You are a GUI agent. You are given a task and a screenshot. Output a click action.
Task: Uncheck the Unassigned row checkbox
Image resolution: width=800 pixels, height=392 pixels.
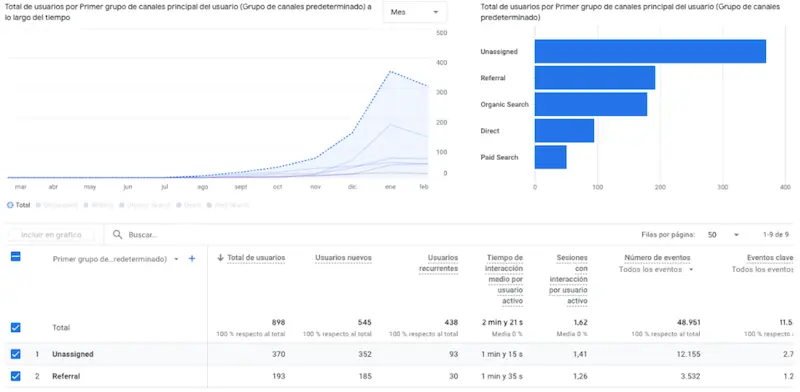pyautogui.click(x=16, y=354)
